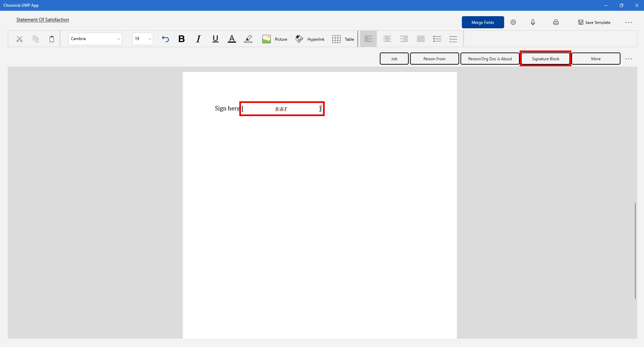Viewport: 644px width, 347px height.
Task: Open top-right more options ellipsis
Action: click(x=629, y=22)
